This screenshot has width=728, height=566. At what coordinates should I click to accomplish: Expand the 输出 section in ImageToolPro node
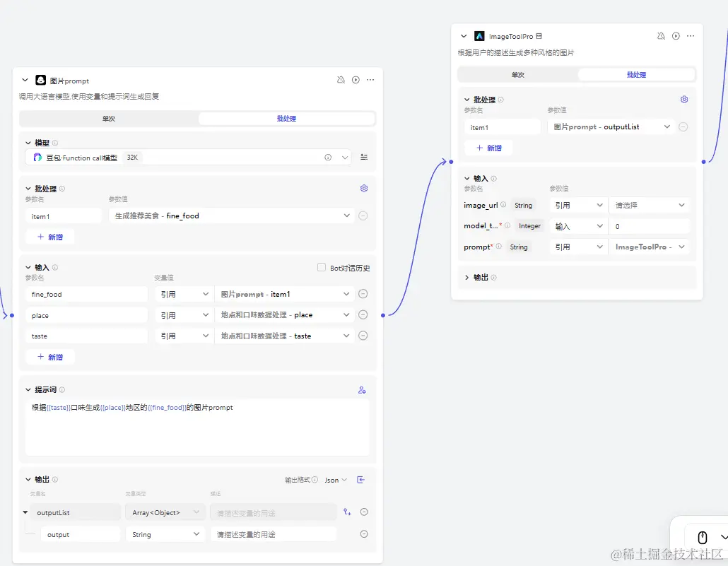coord(466,277)
